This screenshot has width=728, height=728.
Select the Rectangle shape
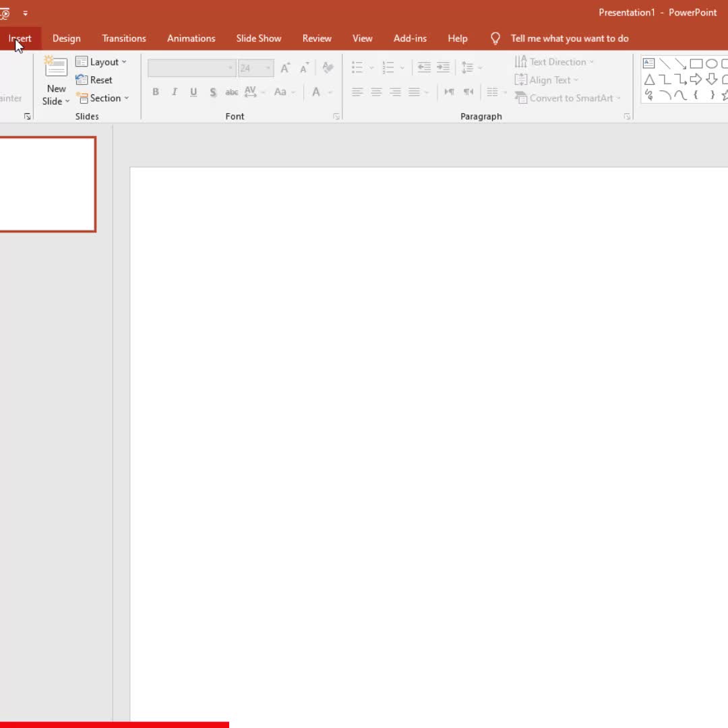coord(696,63)
